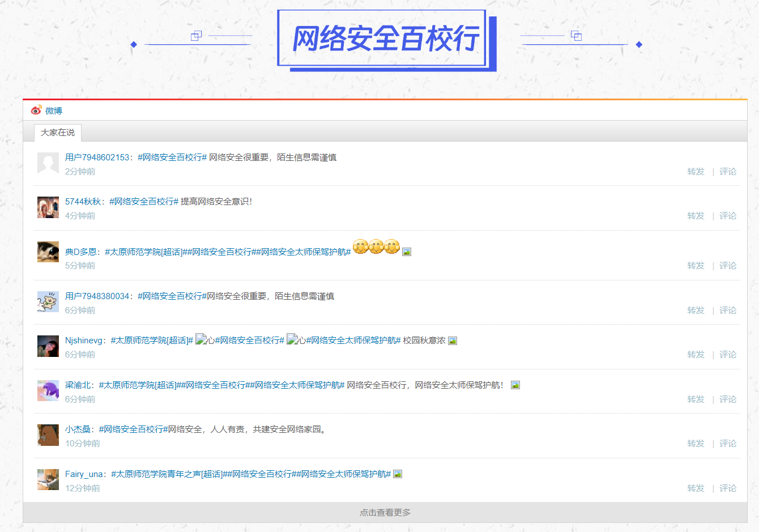Click 转发 on 典D多恩's post

click(696, 266)
